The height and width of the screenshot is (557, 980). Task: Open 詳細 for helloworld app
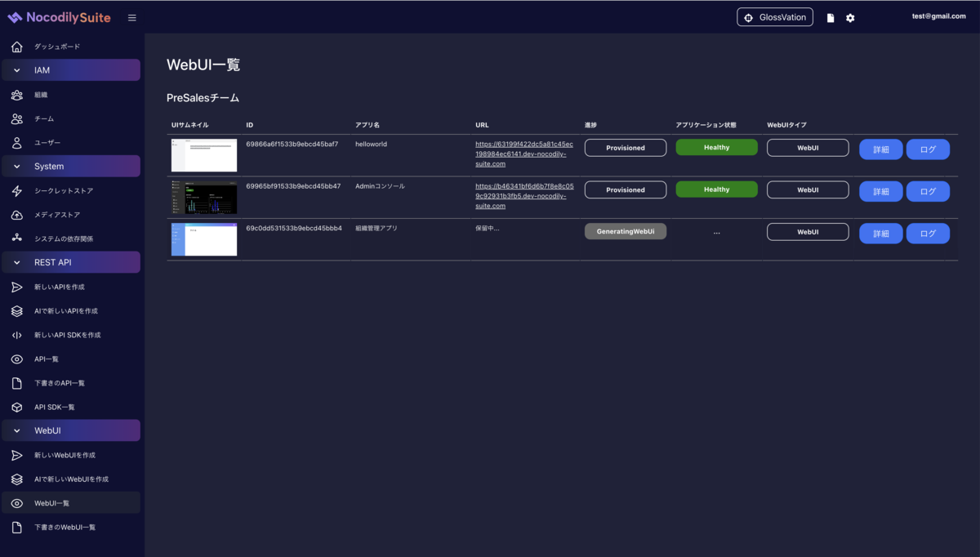click(x=881, y=149)
